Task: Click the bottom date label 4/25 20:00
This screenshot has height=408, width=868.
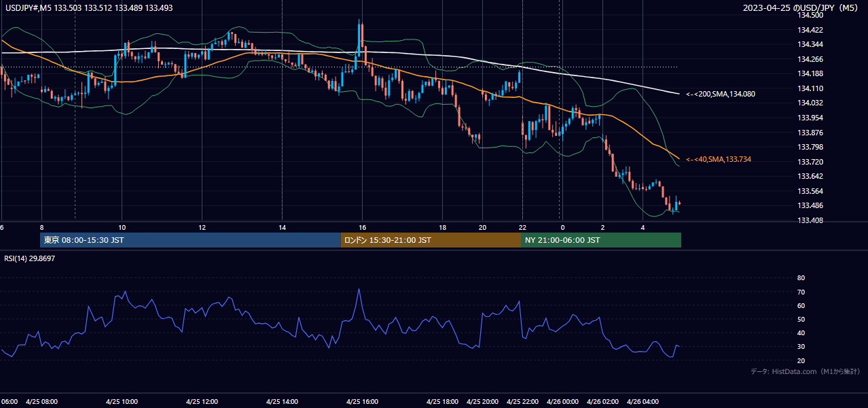Action: [482, 401]
